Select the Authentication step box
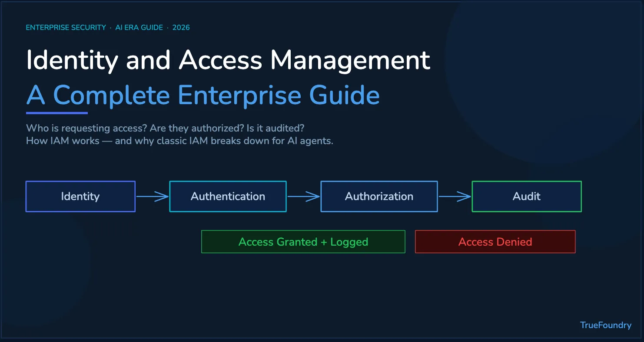The height and width of the screenshot is (342, 644). tap(228, 197)
